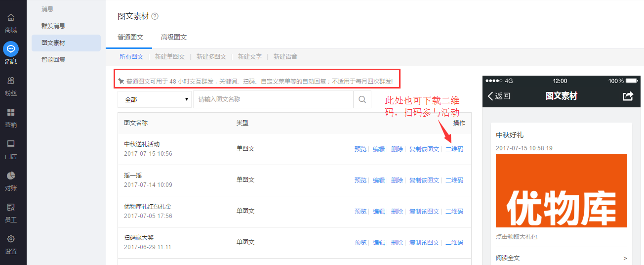Open the 对账 pie chart icon
The height and width of the screenshot is (265, 644).
click(x=11, y=176)
